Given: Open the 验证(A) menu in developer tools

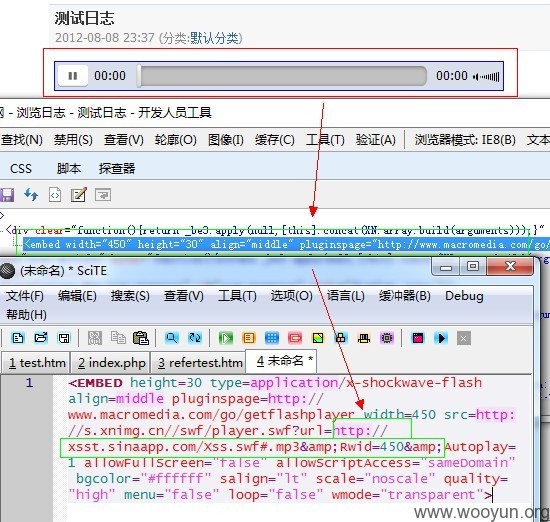Looking at the screenshot, I should (x=375, y=140).
